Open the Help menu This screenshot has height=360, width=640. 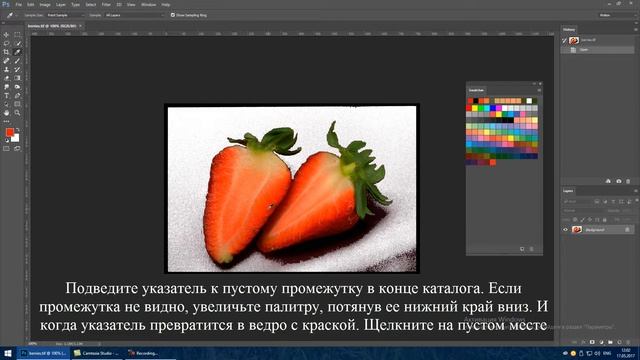pyautogui.click(x=165, y=4)
